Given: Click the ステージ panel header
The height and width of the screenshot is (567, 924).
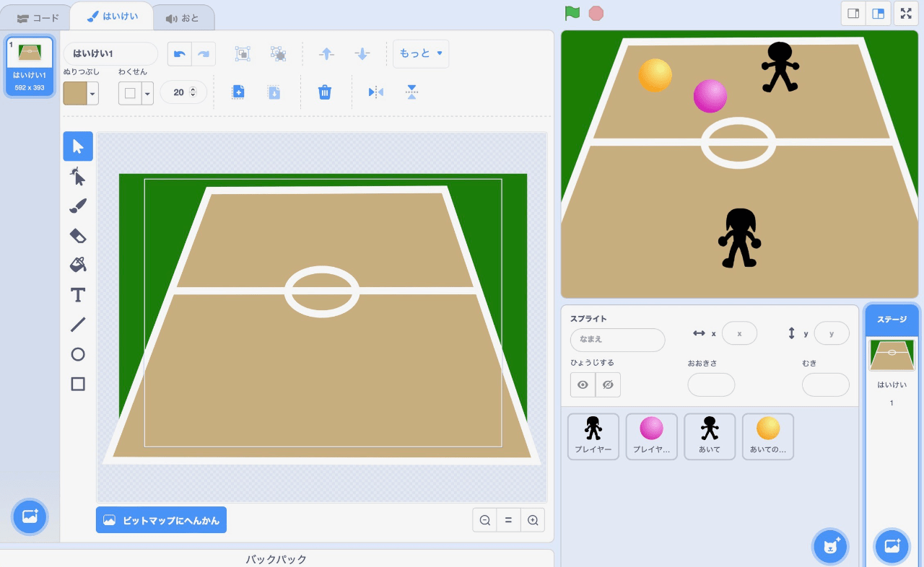Looking at the screenshot, I should [x=892, y=319].
